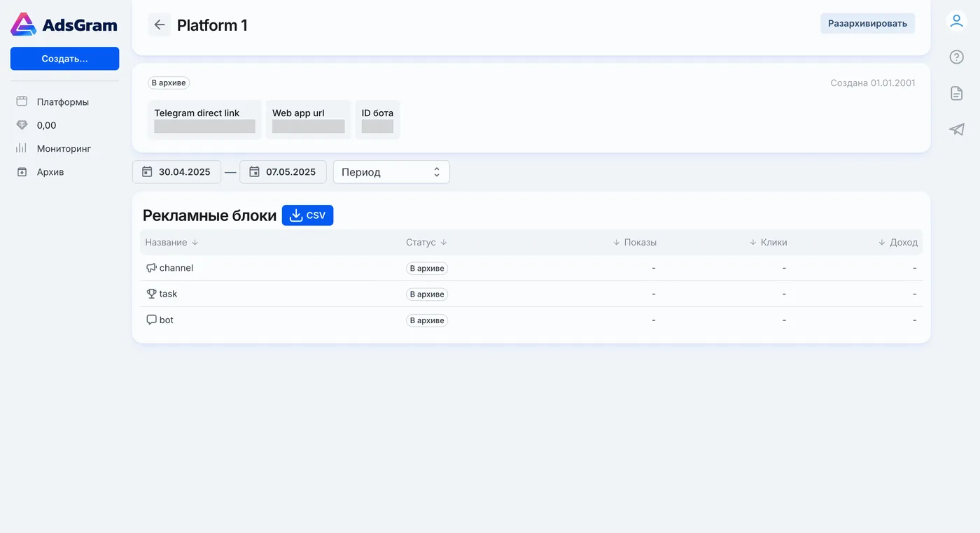
Task: Click the calendar icon beside 30.04.2025
Action: click(x=147, y=171)
